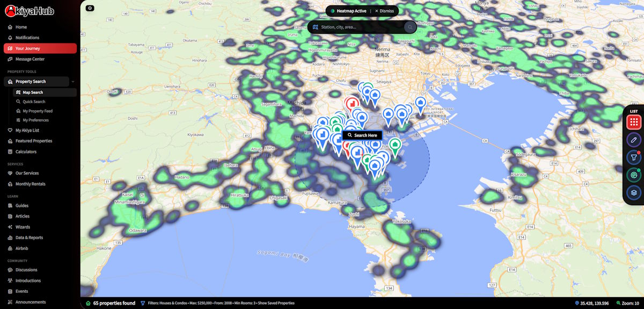Screen dimensions: 644x309
Task: Click the search magnifier in the search bar
Action: pos(410,27)
